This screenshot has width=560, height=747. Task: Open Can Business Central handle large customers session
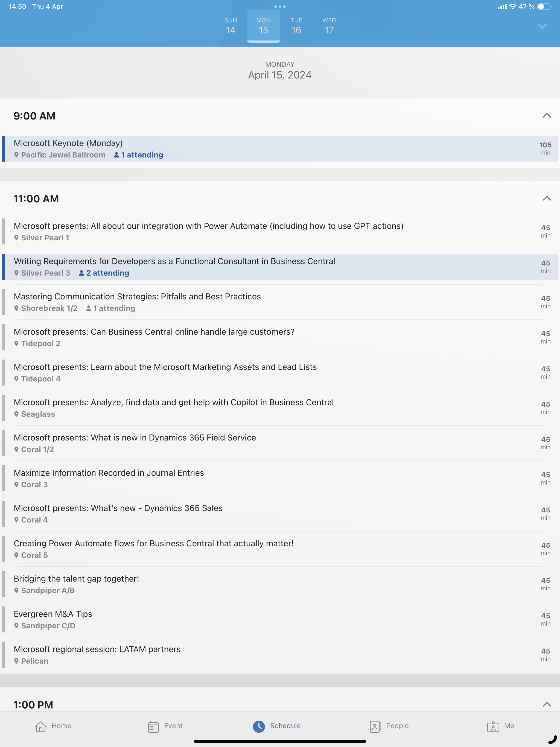click(x=280, y=337)
